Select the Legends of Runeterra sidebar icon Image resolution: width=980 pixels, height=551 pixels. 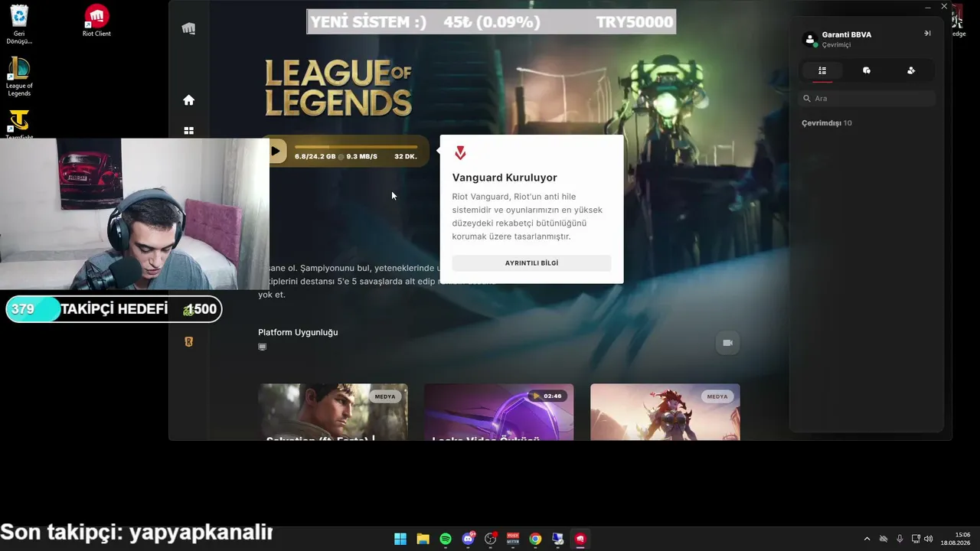pyautogui.click(x=188, y=341)
